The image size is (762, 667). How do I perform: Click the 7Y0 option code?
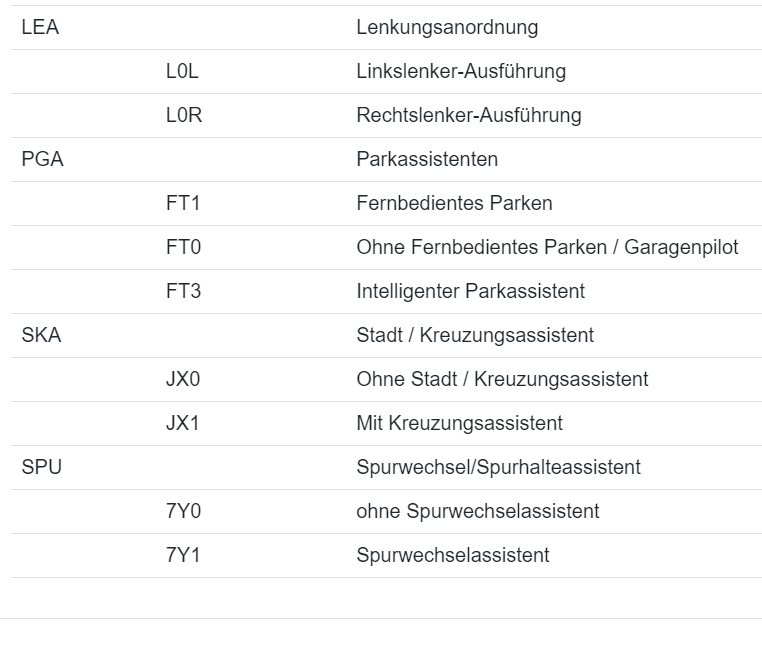tap(183, 512)
